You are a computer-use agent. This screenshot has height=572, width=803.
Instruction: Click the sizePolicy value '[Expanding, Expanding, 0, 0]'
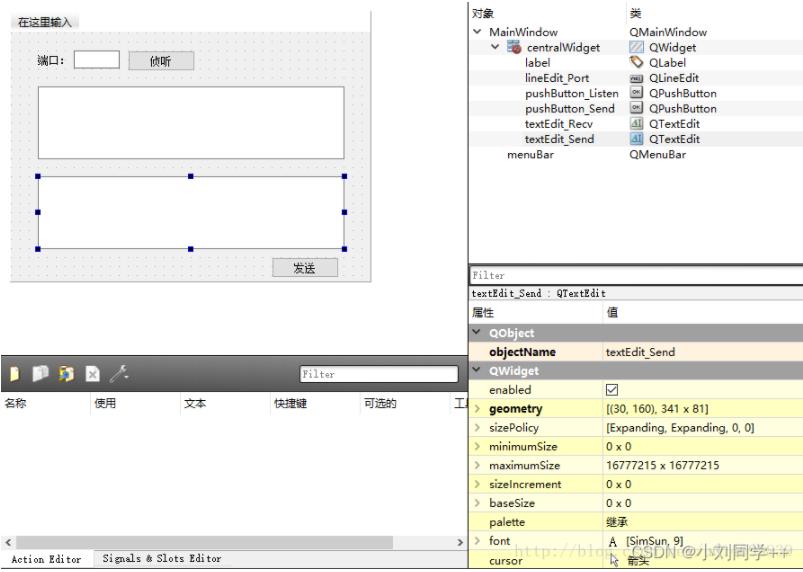tap(680, 428)
